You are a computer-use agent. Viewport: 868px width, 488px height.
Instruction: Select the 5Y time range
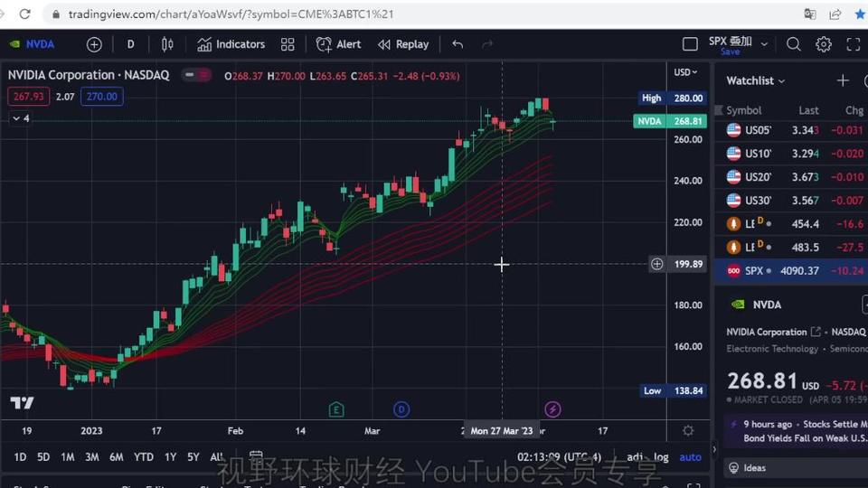193,457
